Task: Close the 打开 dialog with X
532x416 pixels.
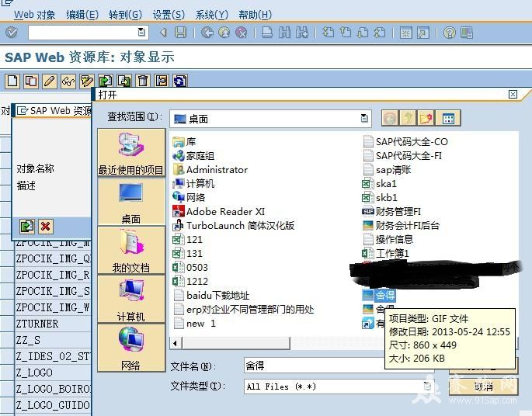Action: click(513, 94)
